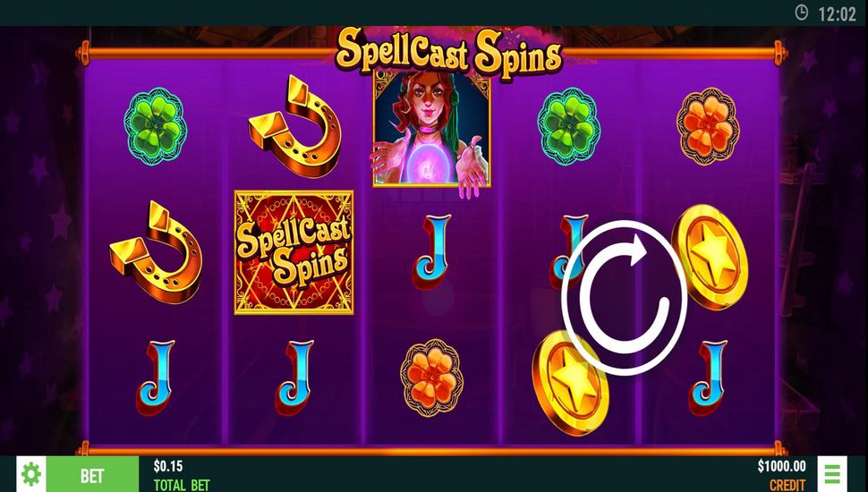Click the orange clover atop the fifth reel
Viewport: 868px width, 492px height.
708,126
